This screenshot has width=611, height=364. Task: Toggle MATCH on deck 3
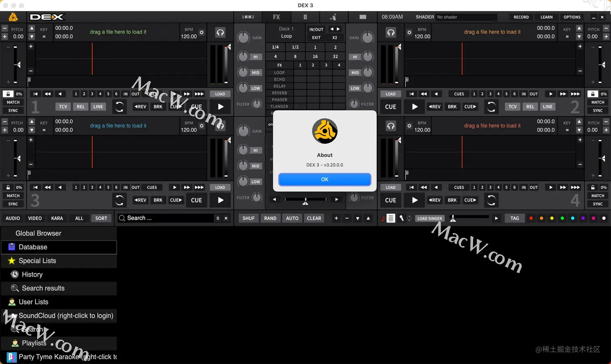click(x=13, y=196)
